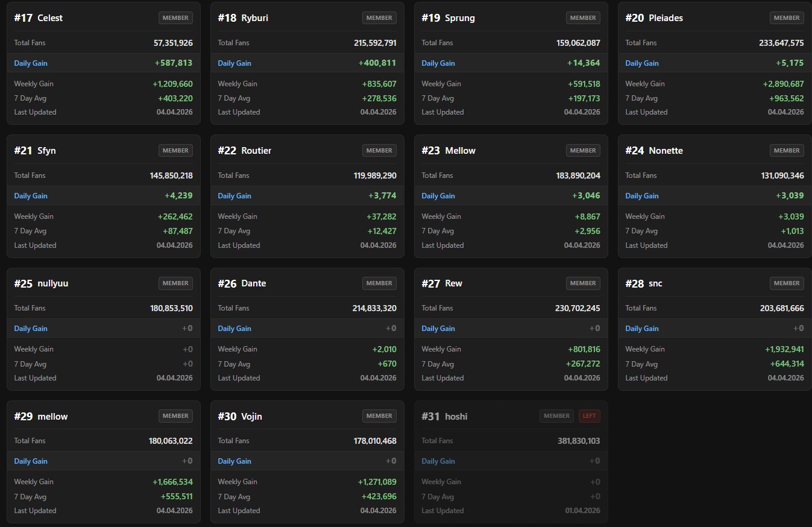Viewport: 812px width, 527px height.
Task: Select the daily gain value +400,811
Action: click(x=377, y=63)
